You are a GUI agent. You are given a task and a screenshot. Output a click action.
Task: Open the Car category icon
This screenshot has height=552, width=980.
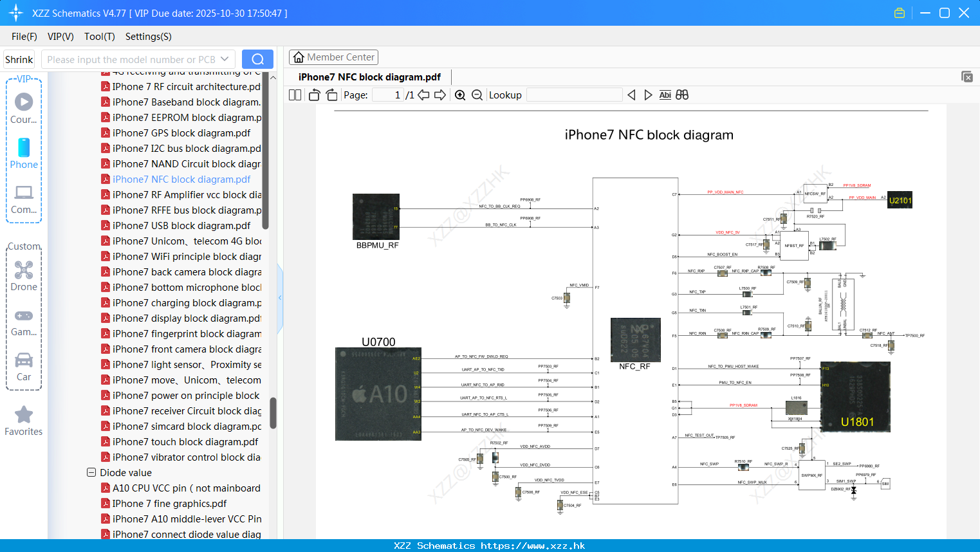click(x=24, y=367)
